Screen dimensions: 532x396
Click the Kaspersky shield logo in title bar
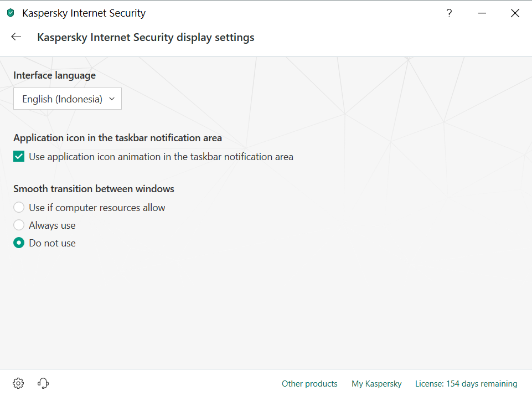pos(11,13)
